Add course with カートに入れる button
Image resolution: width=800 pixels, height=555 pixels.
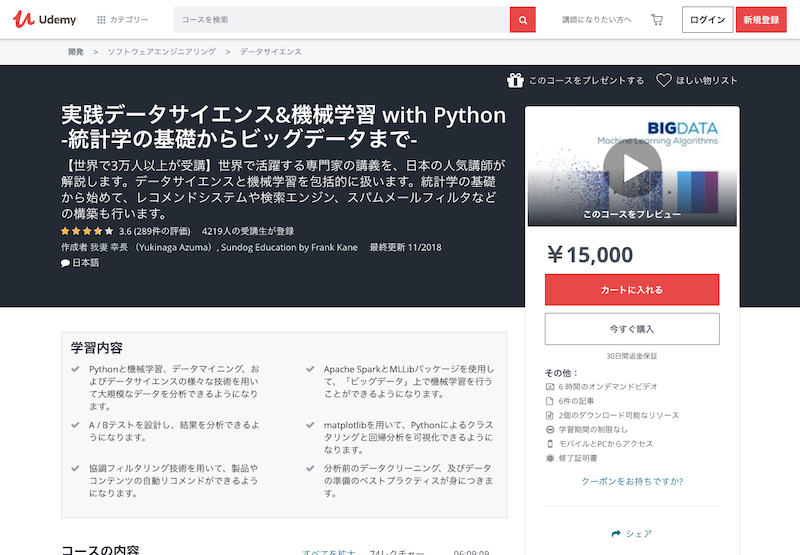[x=632, y=290]
